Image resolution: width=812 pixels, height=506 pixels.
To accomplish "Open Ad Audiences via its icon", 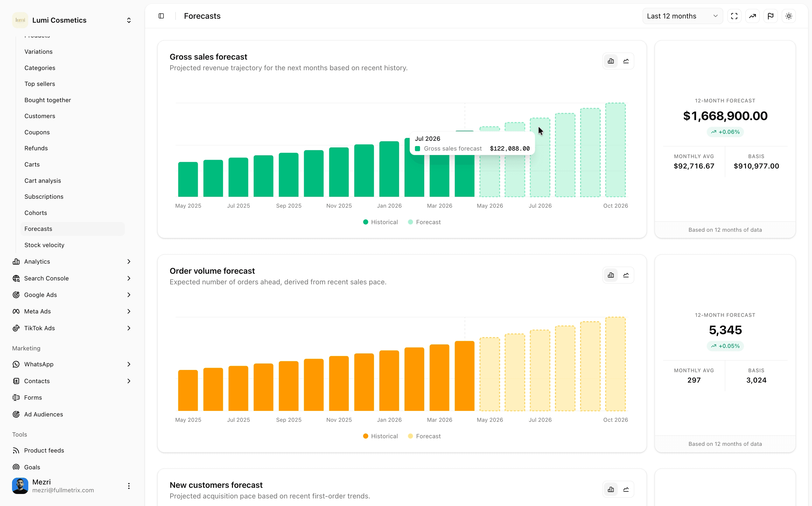I will pyautogui.click(x=16, y=414).
